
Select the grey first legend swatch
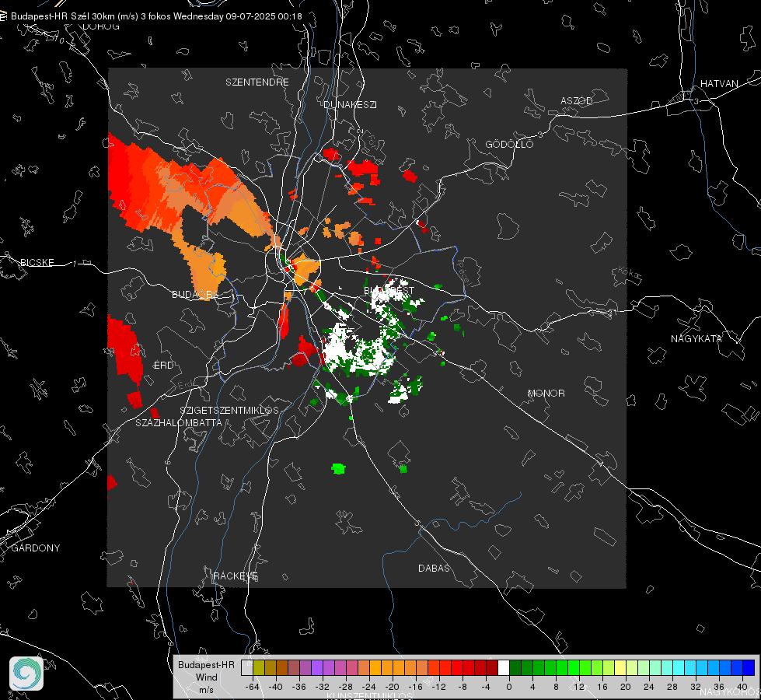[x=246, y=667]
